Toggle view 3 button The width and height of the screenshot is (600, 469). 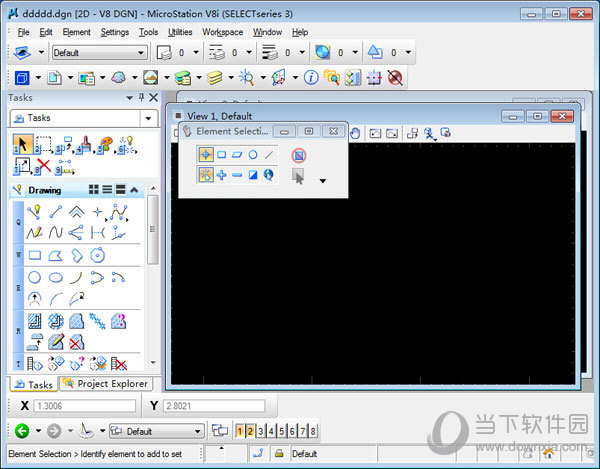[261, 431]
